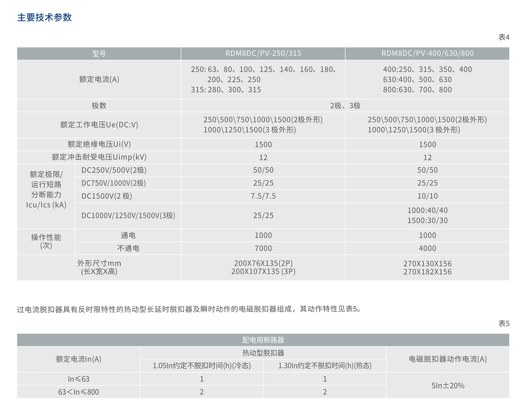Click the dimension 270X182X156
The width and height of the screenshot is (526, 420).
coord(427,272)
